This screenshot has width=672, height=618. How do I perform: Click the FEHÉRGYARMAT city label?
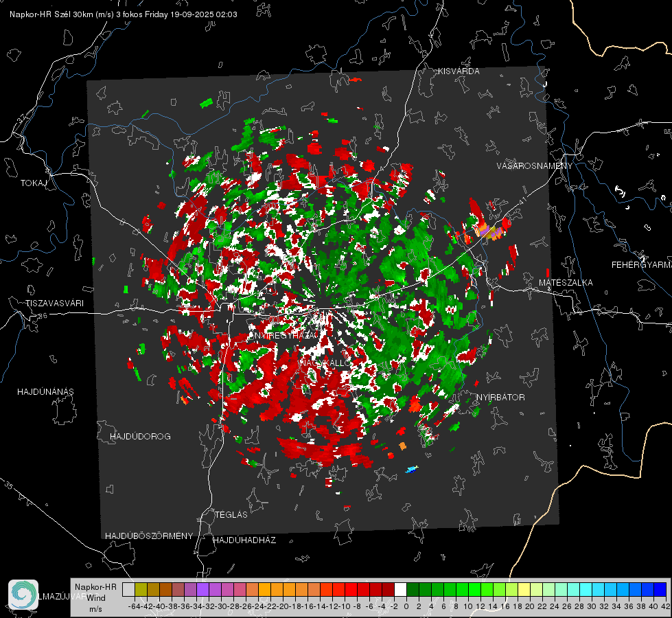(x=642, y=265)
